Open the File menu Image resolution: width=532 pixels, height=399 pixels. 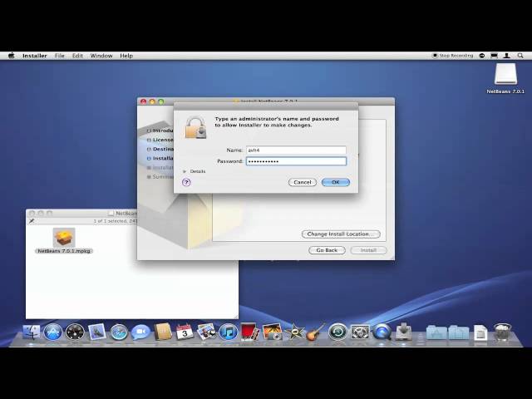click(x=59, y=56)
